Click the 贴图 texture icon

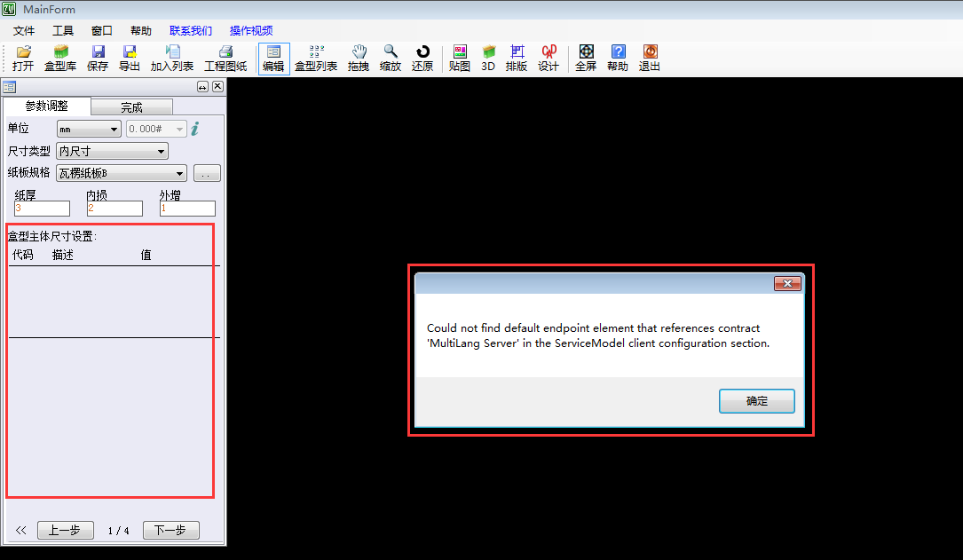tap(460, 58)
